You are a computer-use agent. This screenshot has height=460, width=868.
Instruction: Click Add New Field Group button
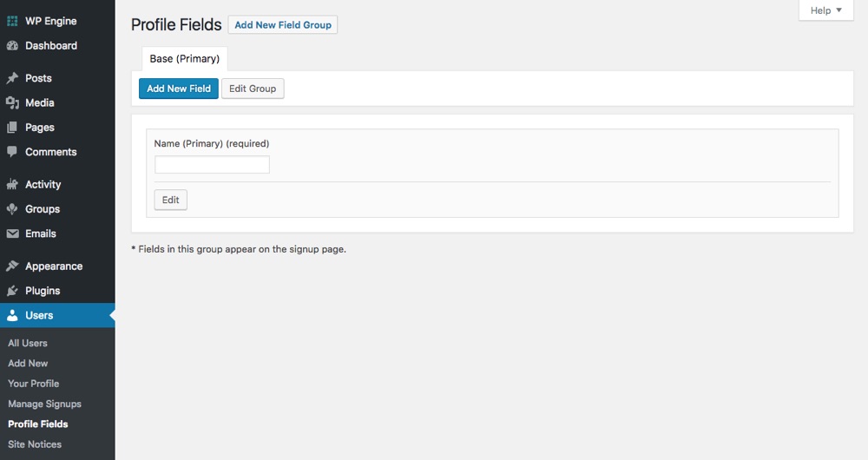tap(283, 25)
